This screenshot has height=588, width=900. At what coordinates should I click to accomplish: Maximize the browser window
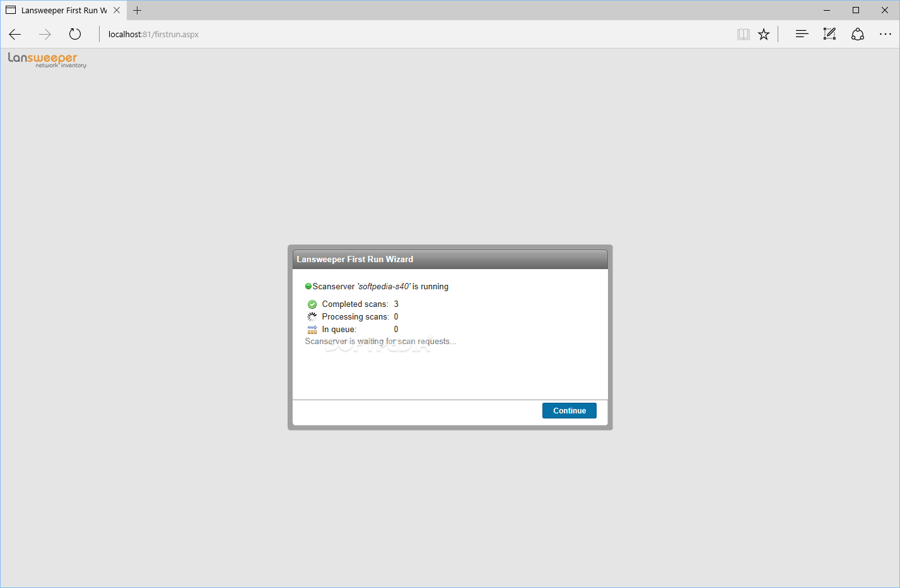[x=856, y=10]
